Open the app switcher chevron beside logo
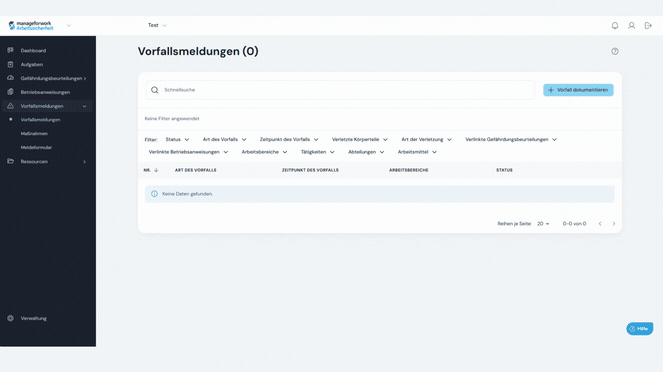Viewport: 663px width, 372px height. (x=69, y=26)
